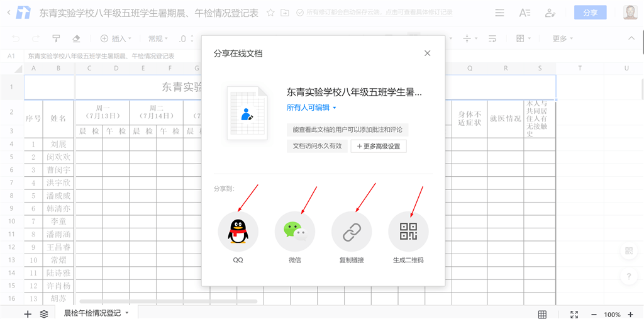Select the cell containing 韩清亦

[x=58, y=208]
